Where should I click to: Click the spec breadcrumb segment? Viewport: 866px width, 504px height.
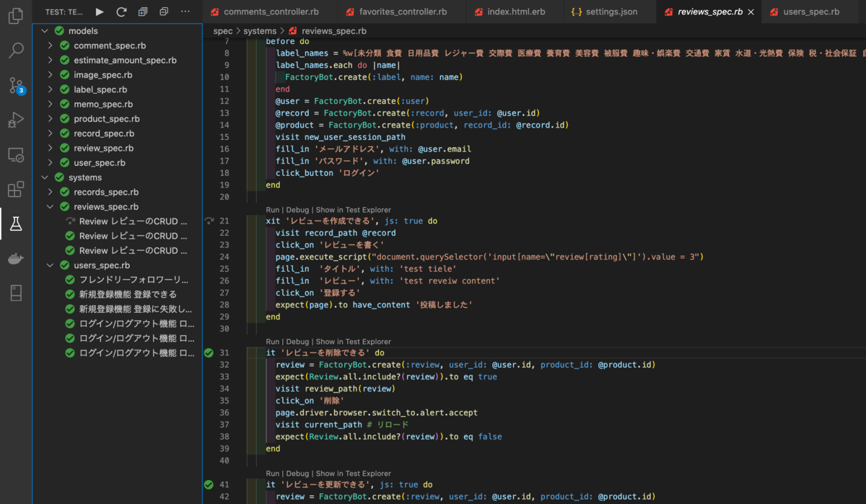[223, 31]
